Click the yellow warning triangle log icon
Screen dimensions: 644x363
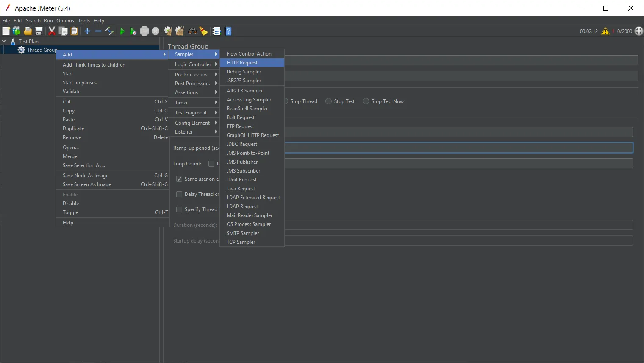pos(605,31)
